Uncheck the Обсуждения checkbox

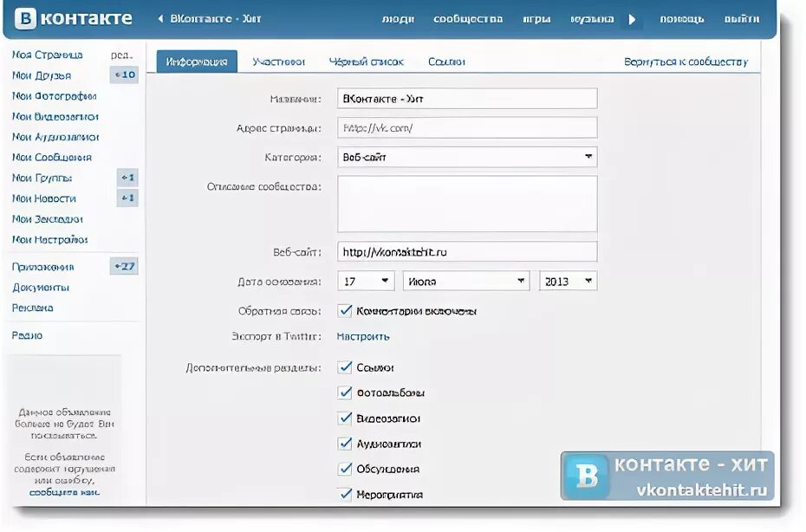pos(344,468)
